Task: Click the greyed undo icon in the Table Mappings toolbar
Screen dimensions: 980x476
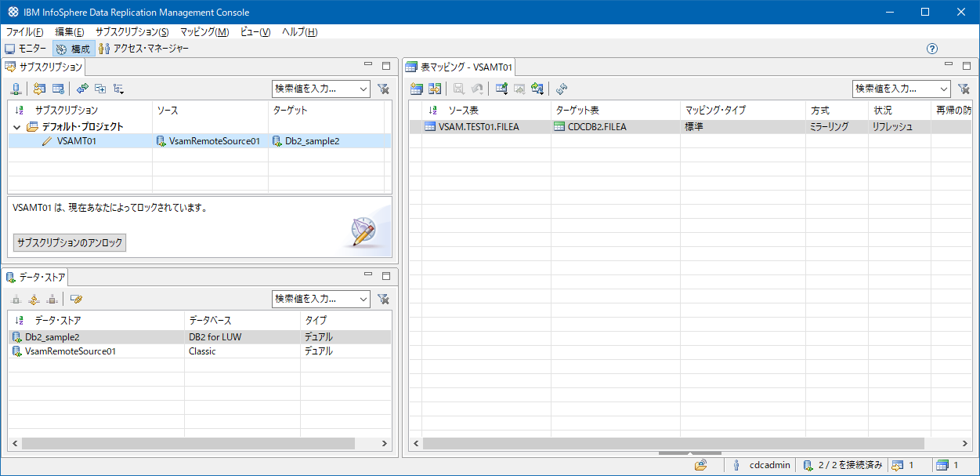Action: click(x=476, y=89)
